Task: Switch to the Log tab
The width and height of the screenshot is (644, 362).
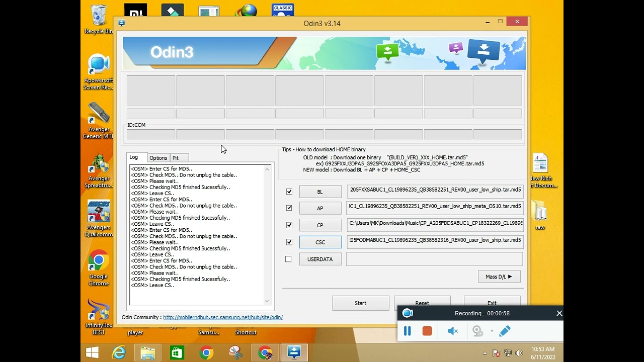Action: 136,157
